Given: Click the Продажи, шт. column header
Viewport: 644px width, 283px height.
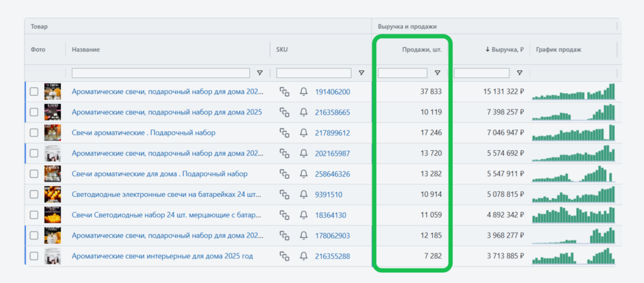Looking at the screenshot, I should [421, 50].
